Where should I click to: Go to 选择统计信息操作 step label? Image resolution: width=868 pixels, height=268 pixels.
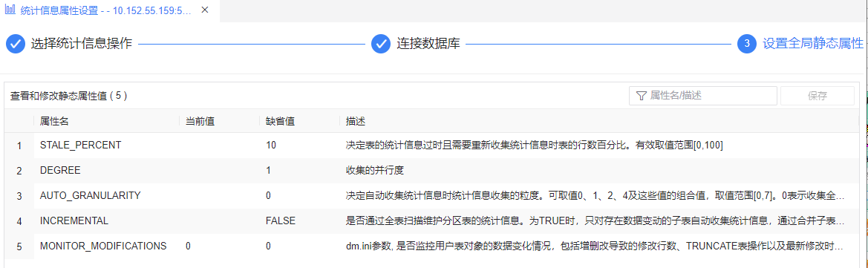(82, 44)
